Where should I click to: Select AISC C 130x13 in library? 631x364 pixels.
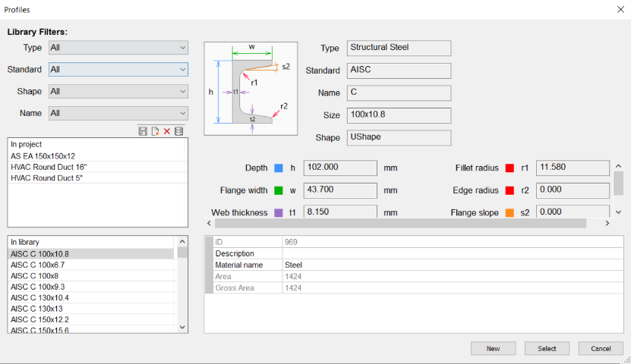pyautogui.click(x=92, y=309)
